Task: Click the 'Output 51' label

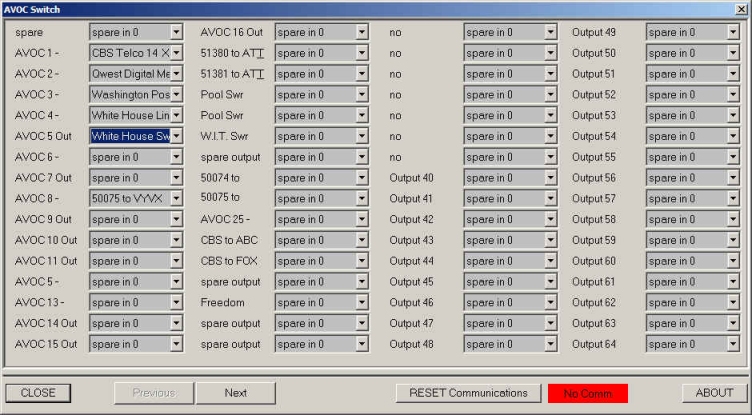Action: pos(594,74)
